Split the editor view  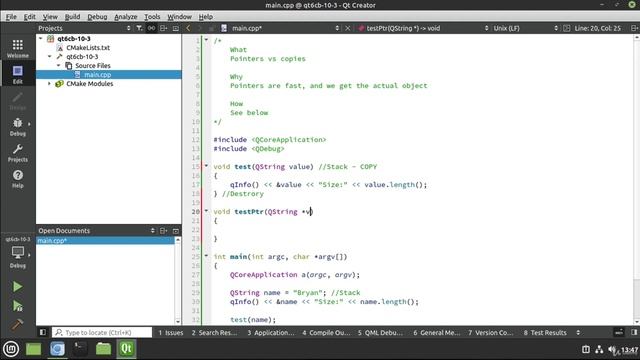click(x=634, y=28)
